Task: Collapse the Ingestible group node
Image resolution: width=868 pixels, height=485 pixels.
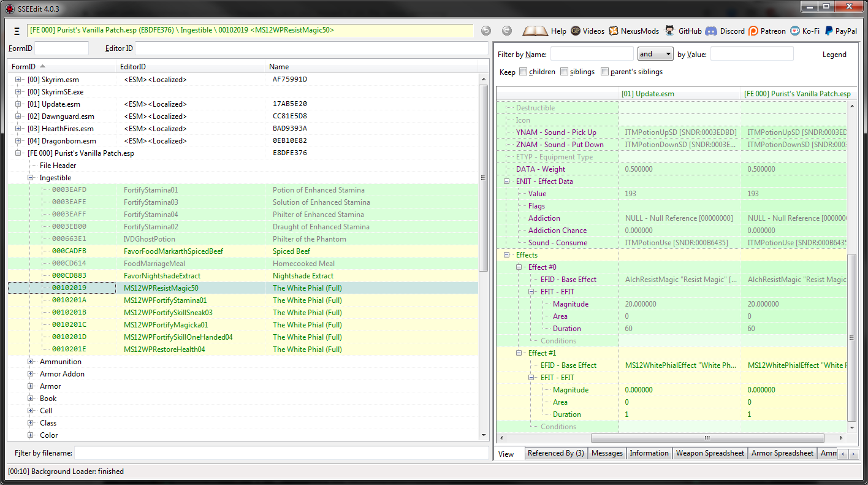Action: pos(31,178)
